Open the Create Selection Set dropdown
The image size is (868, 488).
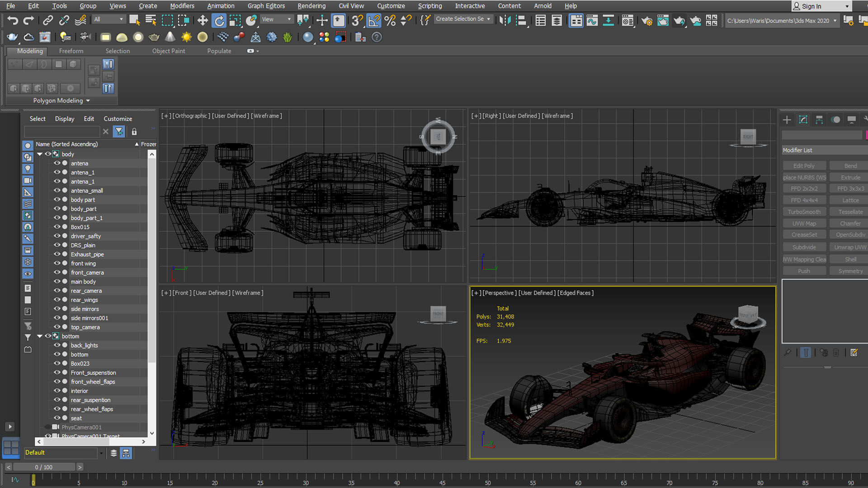coord(463,19)
